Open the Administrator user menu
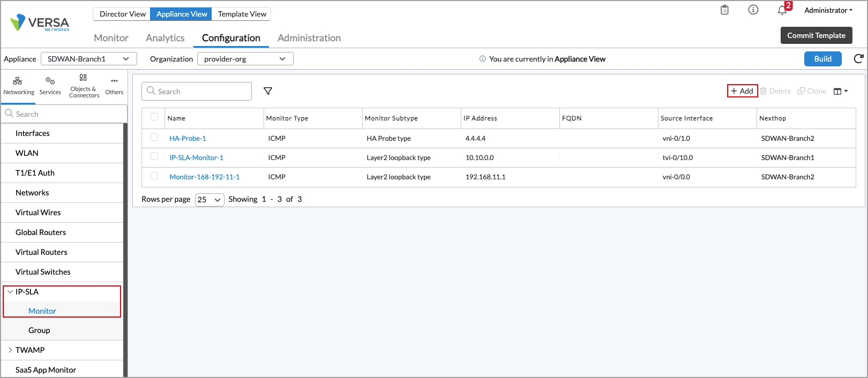The width and height of the screenshot is (868, 378). [x=828, y=10]
